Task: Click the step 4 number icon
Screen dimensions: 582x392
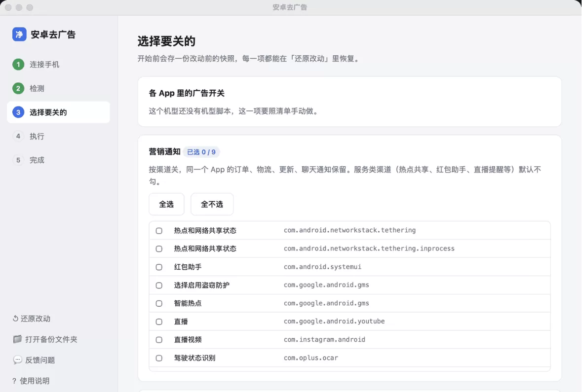Action: tap(18, 136)
